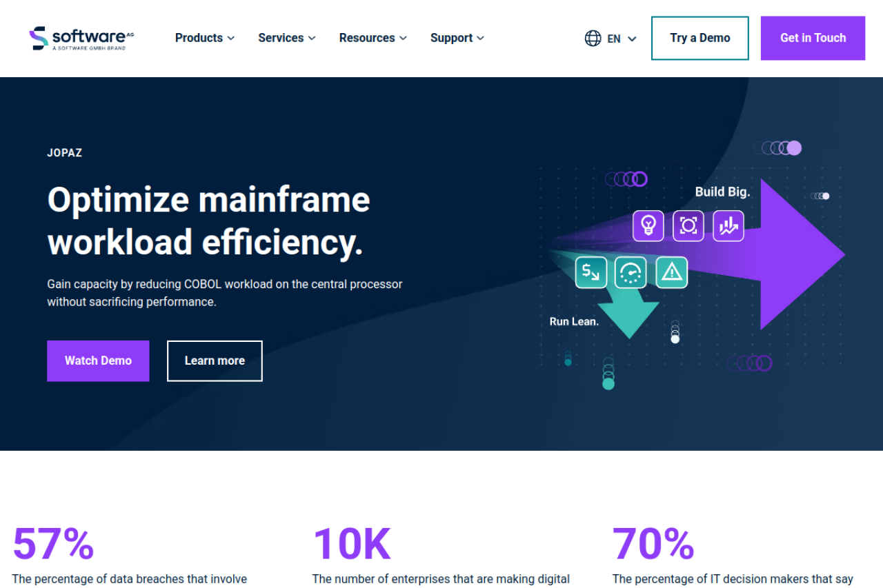Expand the EN language dropdown
This screenshot has width=883, height=588.
(x=622, y=39)
